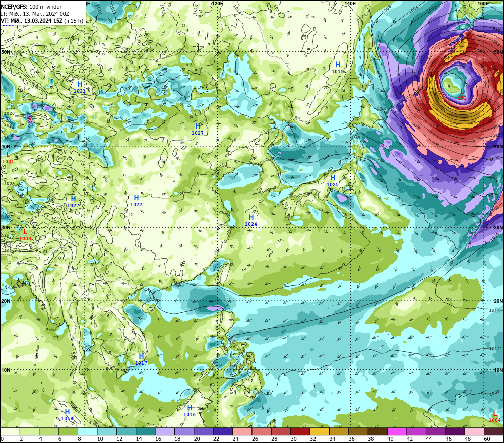The image size is (504, 443).
Task: Click the 34–36 gold-brown legend swatch
Action: [x=339, y=431]
